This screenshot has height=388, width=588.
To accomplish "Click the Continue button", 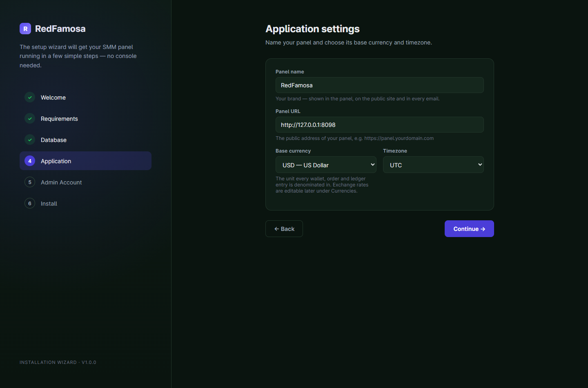I will pos(469,229).
